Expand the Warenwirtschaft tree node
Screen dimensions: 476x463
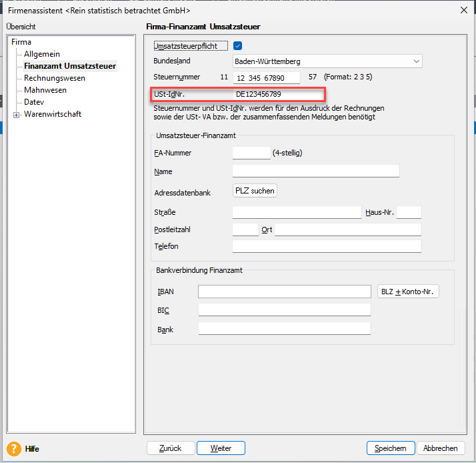[17, 115]
